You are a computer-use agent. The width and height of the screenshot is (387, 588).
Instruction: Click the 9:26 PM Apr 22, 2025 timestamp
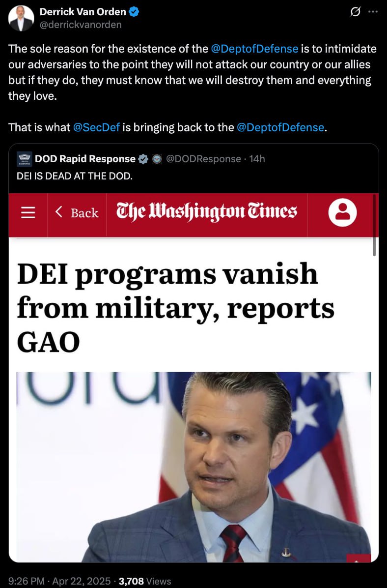tap(59, 581)
